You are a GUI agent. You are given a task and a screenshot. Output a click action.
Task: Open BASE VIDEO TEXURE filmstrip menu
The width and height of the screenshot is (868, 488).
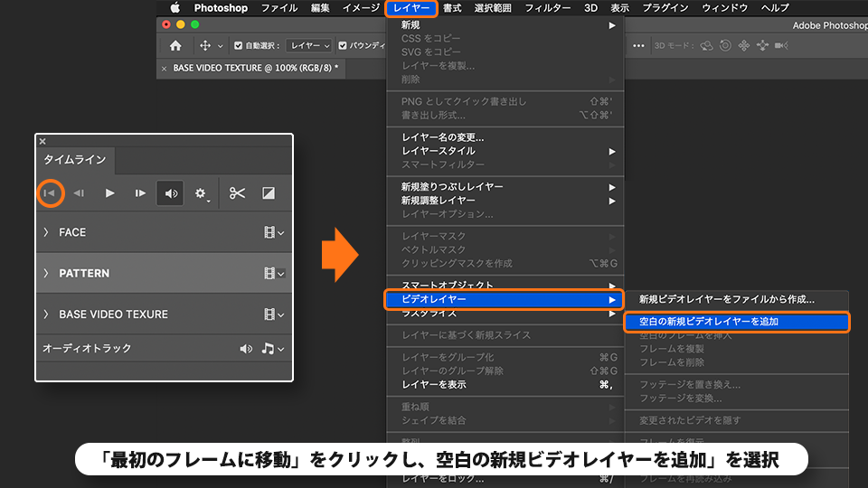274,314
